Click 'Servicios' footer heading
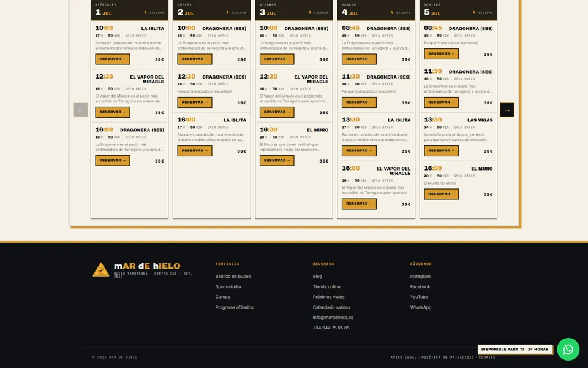 227,264
